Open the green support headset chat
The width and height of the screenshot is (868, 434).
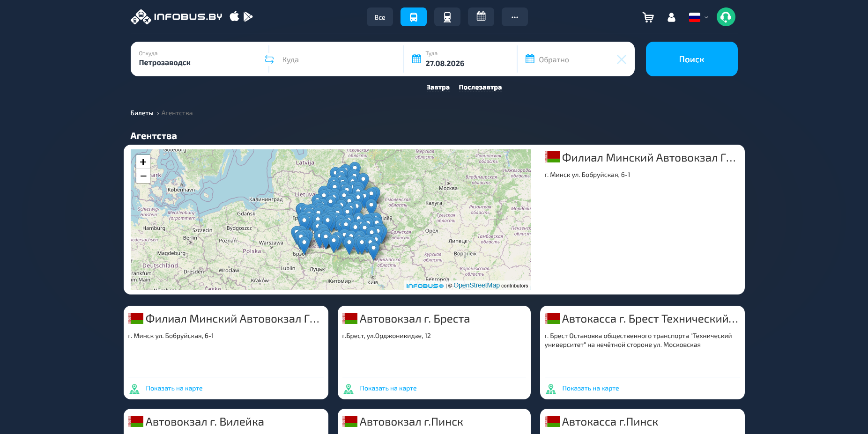pos(726,17)
